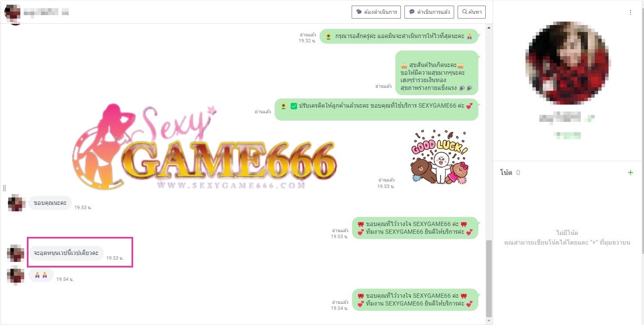The height and width of the screenshot is (325, 644).
Task: Open the three-dot profile options menu
Action: pos(630,13)
